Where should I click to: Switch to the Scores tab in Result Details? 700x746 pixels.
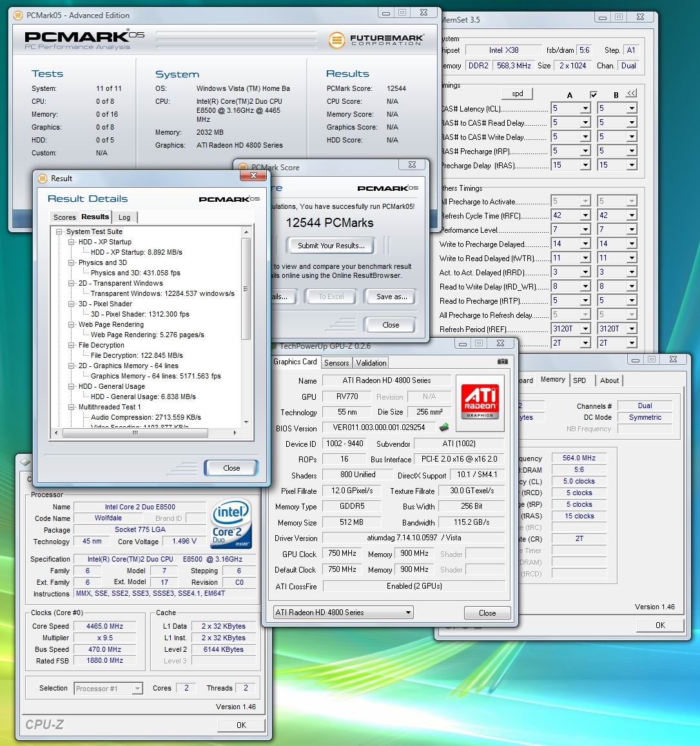pyautogui.click(x=64, y=217)
